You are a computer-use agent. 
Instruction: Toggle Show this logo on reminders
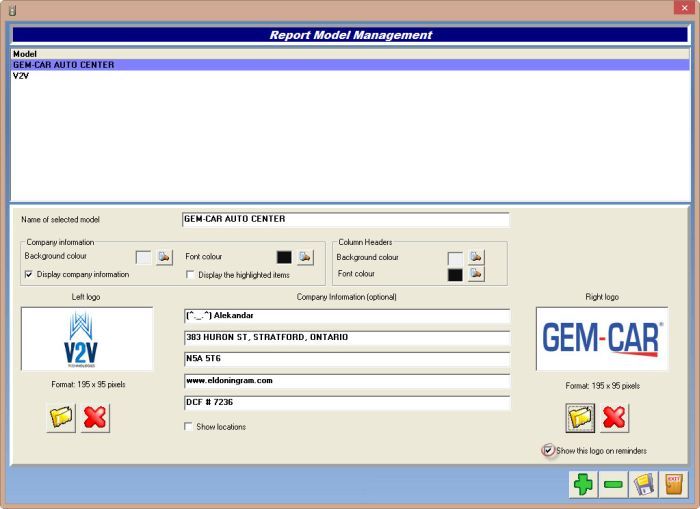(x=548, y=450)
